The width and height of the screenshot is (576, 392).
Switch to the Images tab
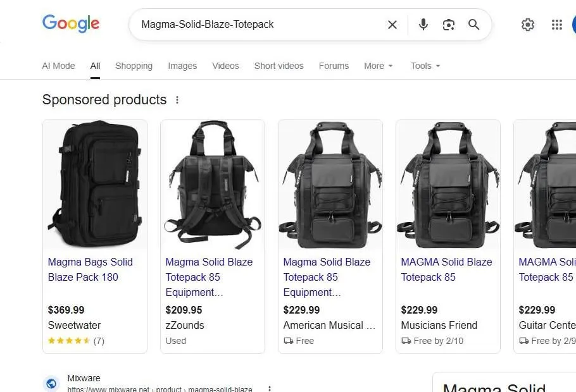pyautogui.click(x=182, y=66)
